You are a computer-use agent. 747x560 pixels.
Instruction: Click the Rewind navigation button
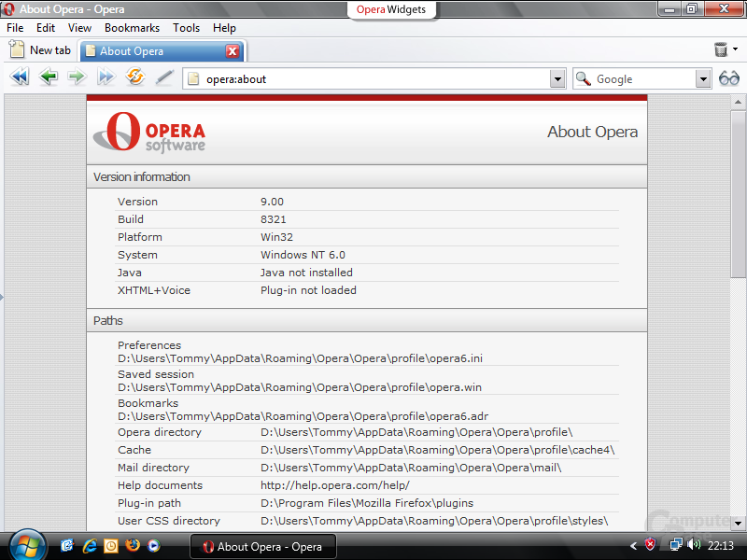(20, 77)
